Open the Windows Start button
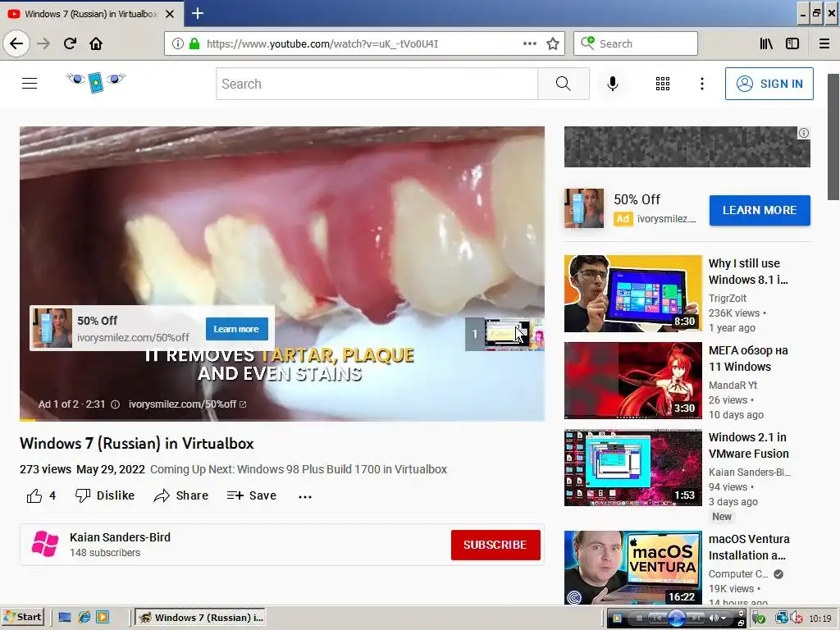 22,617
